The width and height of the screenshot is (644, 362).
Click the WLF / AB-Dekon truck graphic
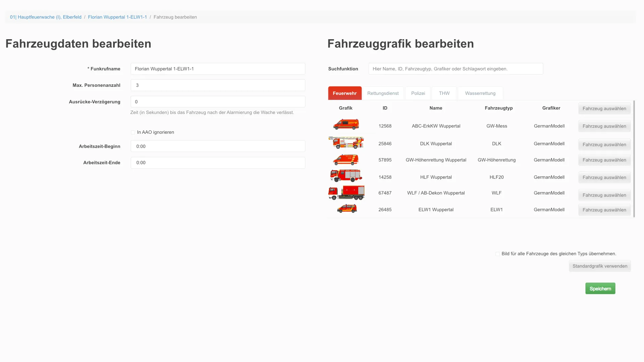346,193
